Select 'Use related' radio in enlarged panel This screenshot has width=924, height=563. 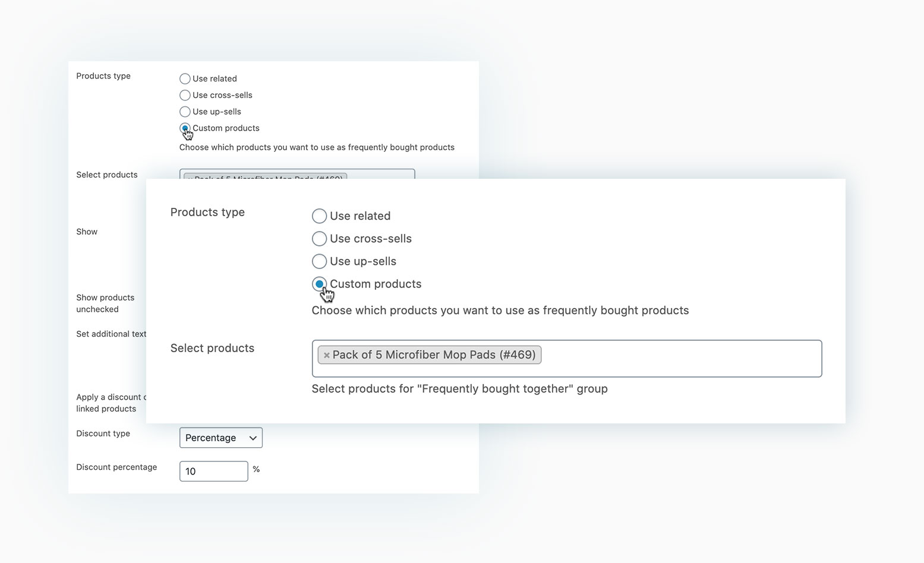[x=319, y=216]
